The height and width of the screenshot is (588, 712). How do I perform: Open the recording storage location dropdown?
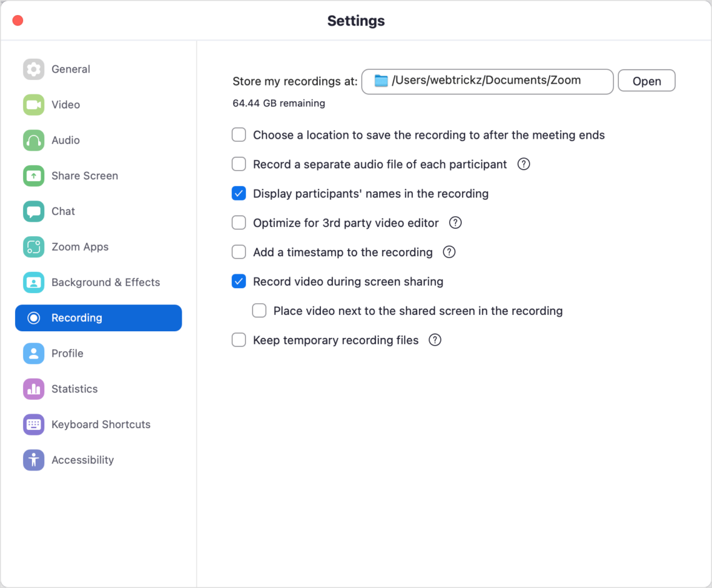pyautogui.click(x=487, y=81)
